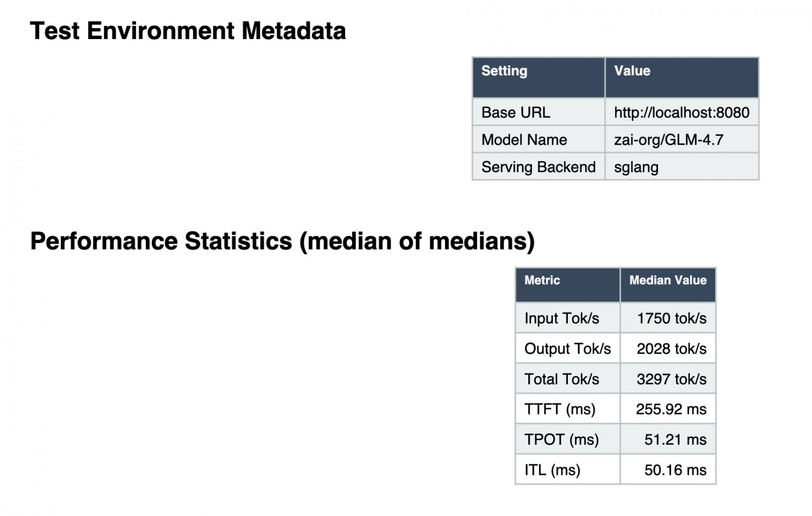Open the http://localhost:8080 URL
This screenshot has height=516, width=812.
pos(681,112)
